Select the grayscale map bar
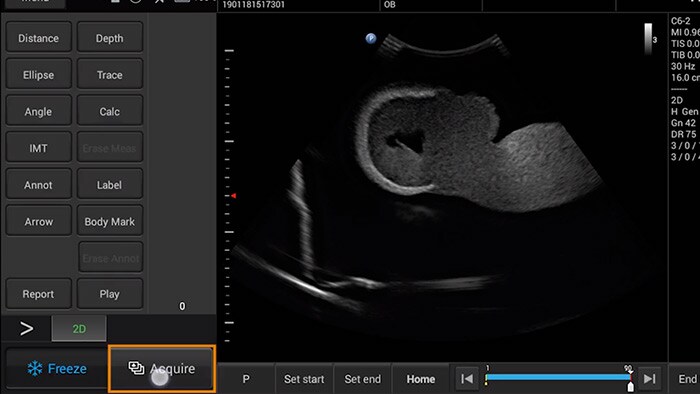This screenshot has width=700, height=394. [x=648, y=39]
